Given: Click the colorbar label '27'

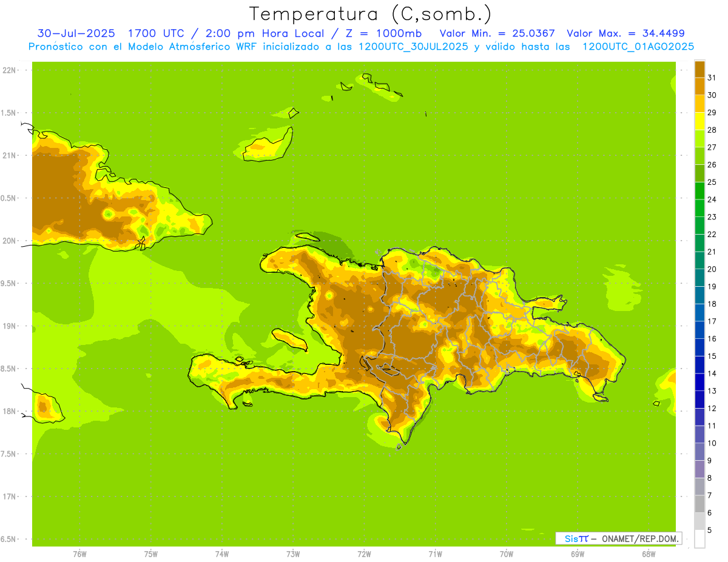Looking at the screenshot, I should [x=712, y=147].
